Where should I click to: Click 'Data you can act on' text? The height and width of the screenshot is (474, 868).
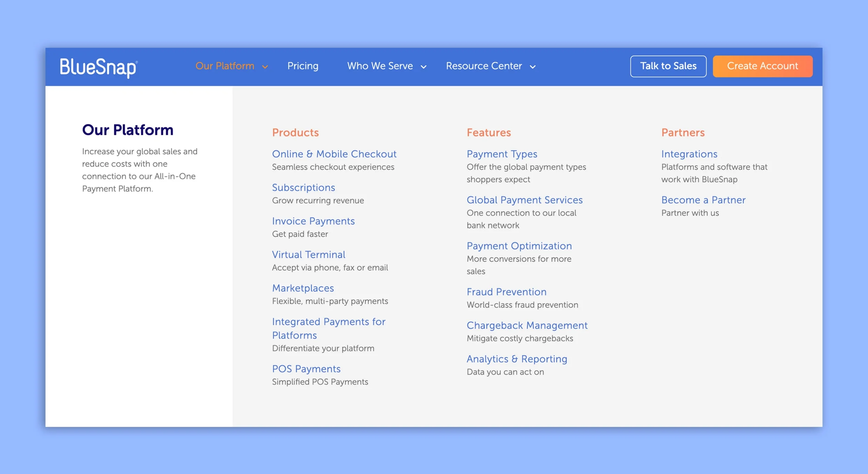(505, 372)
